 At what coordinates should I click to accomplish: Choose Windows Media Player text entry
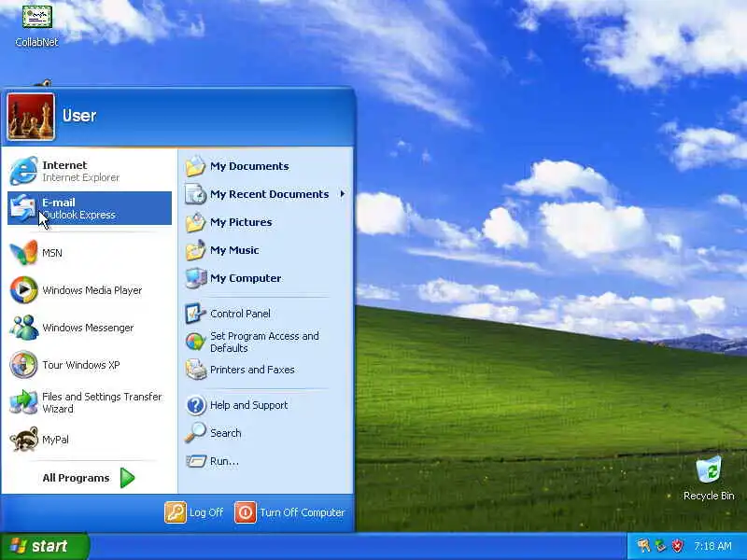pyautogui.click(x=92, y=290)
